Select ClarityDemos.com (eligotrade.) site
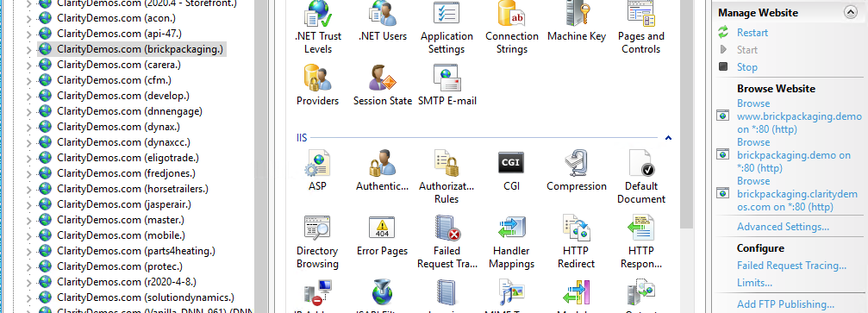Viewport: 868px width, 313px height. (x=128, y=157)
